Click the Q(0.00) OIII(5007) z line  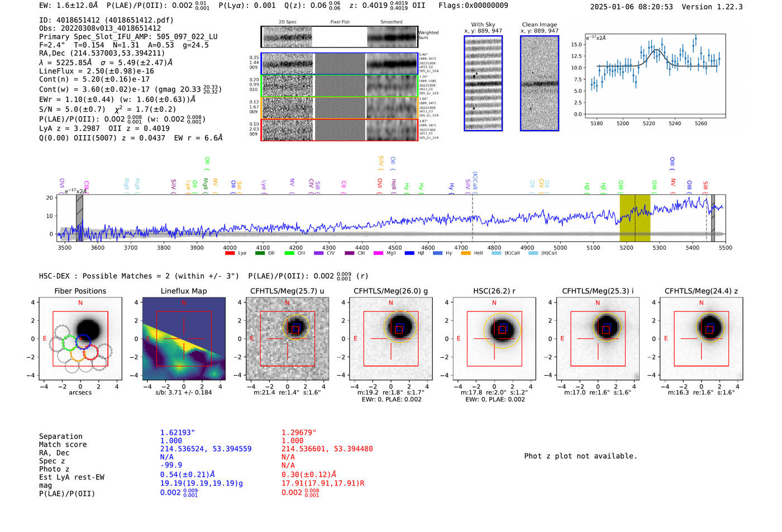tap(131, 138)
